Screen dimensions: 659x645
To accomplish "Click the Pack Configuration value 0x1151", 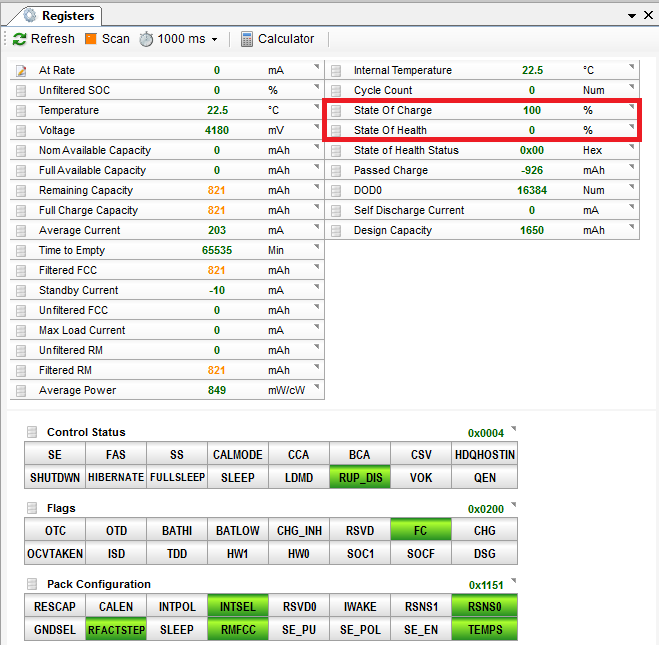I will pyautogui.click(x=486, y=585).
